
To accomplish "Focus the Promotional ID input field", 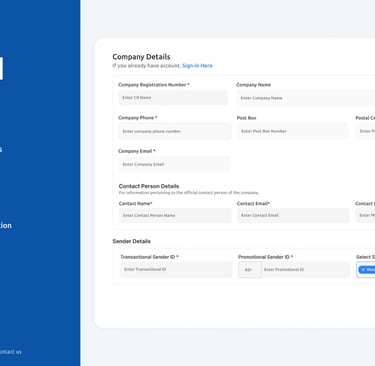I will pyautogui.click(x=306, y=270).
